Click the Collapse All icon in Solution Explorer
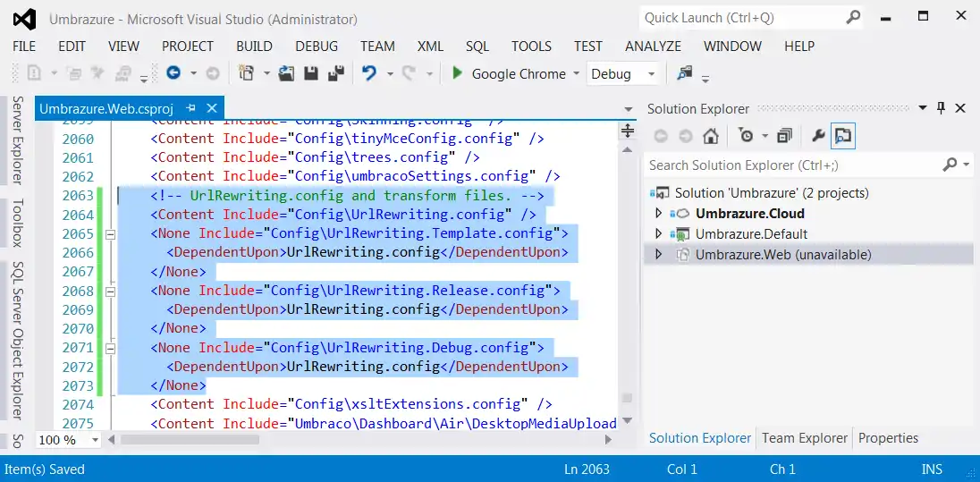 pyautogui.click(x=784, y=136)
